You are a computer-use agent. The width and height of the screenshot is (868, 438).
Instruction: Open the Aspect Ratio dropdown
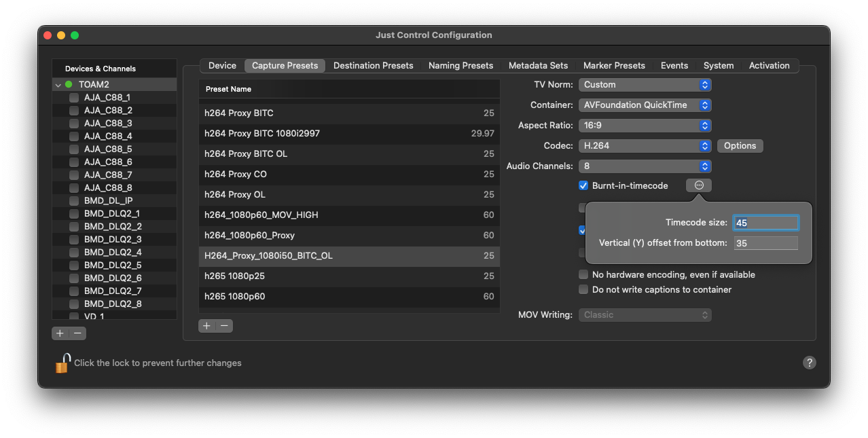click(x=645, y=126)
